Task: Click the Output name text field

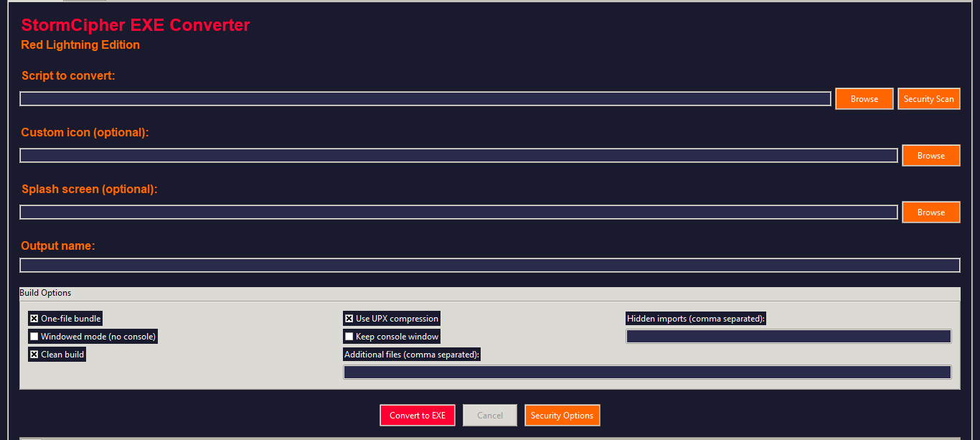Action: click(490, 265)
